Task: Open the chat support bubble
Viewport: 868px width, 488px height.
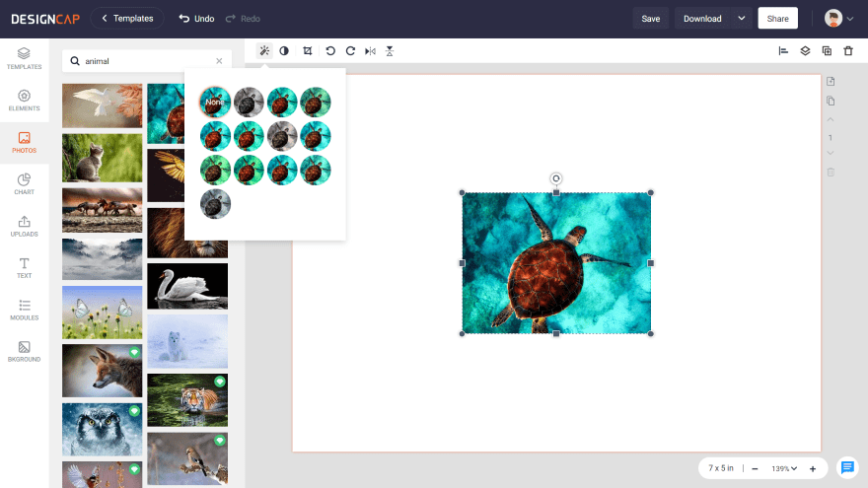Action: 846,467
